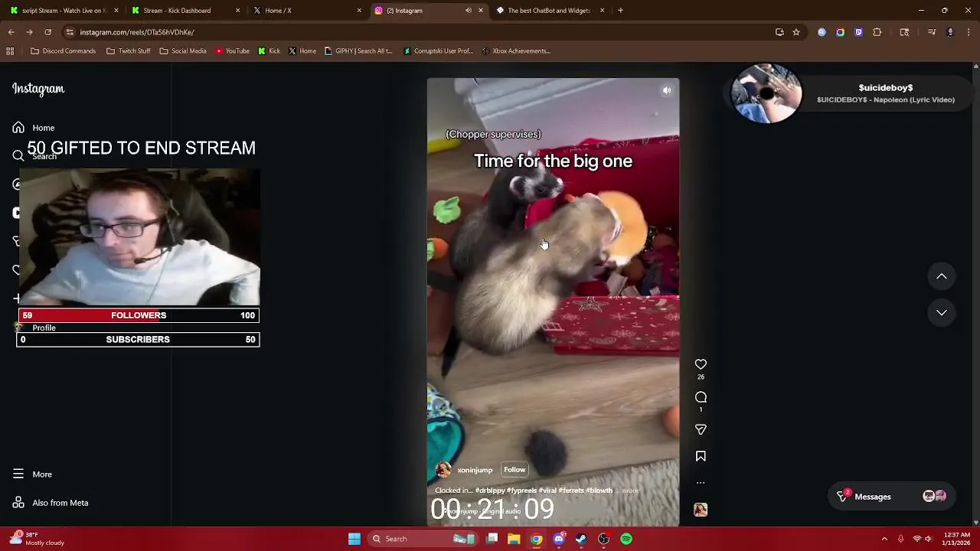This screenshot has width=980, height=551.
Task: Open Steam from the taskbar
Action: pos(581,539)
